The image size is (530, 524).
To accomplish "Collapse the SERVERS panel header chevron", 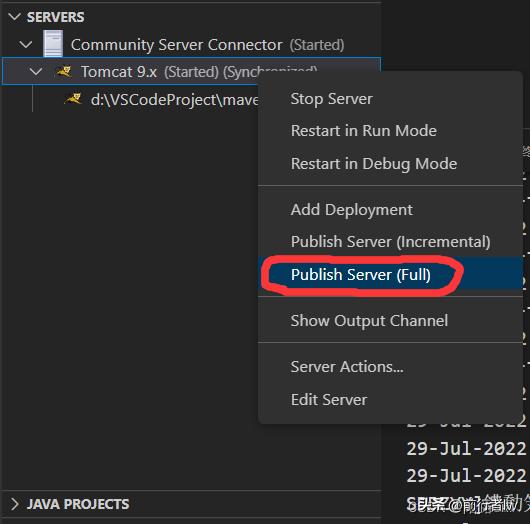I will [15, 17].
